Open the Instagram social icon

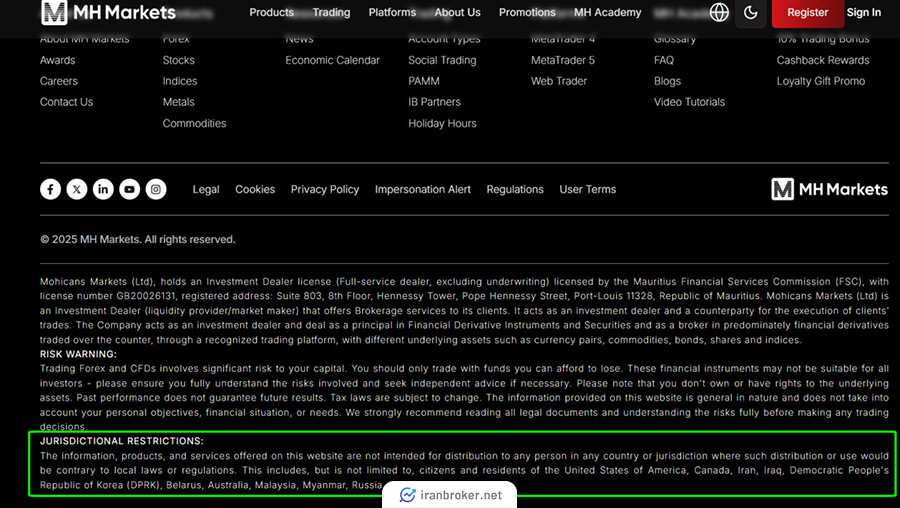(x=156, y=189)
